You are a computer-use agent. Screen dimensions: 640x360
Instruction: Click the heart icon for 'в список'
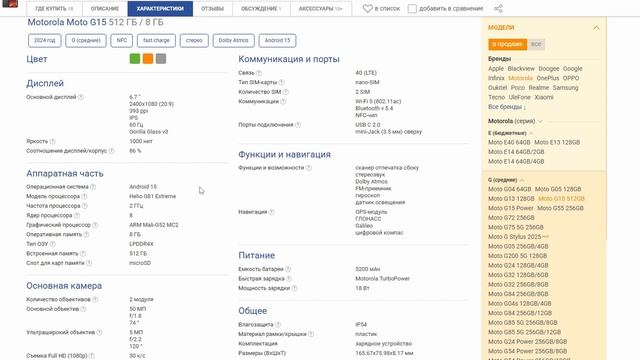(x=367, y=8)
